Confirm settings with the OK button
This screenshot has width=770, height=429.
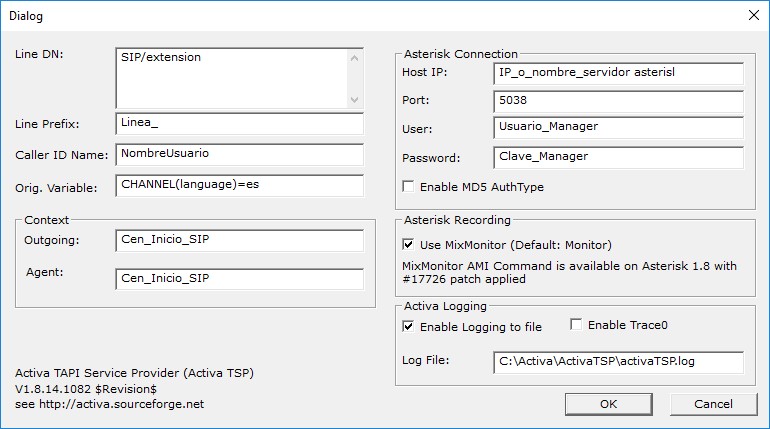pyautogui.click(x=608, y=404)
